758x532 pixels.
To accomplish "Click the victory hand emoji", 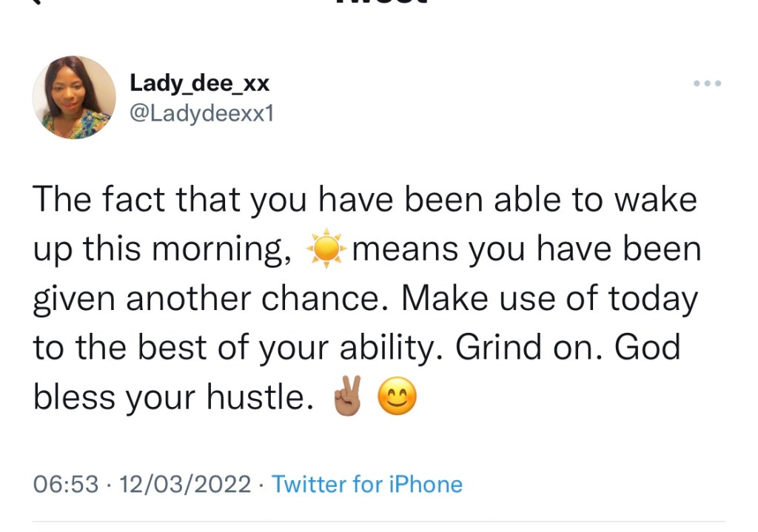I will pyautogui.click(x=347, y=398).
